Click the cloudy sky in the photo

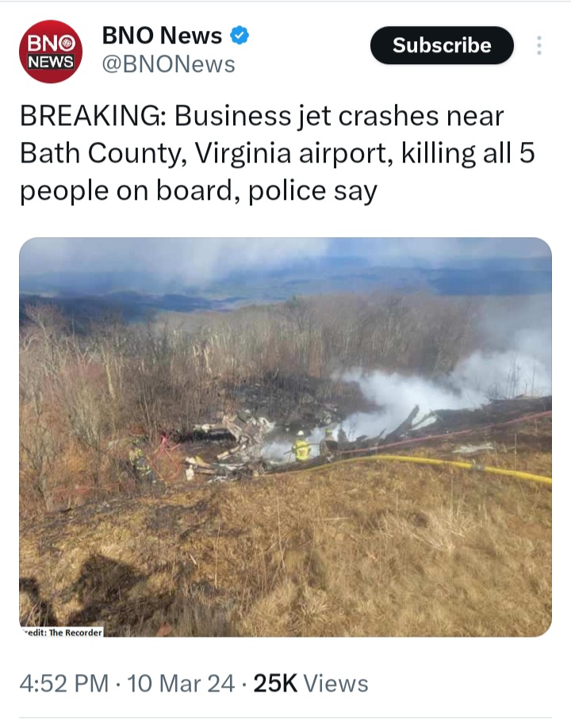click(285, 260)
